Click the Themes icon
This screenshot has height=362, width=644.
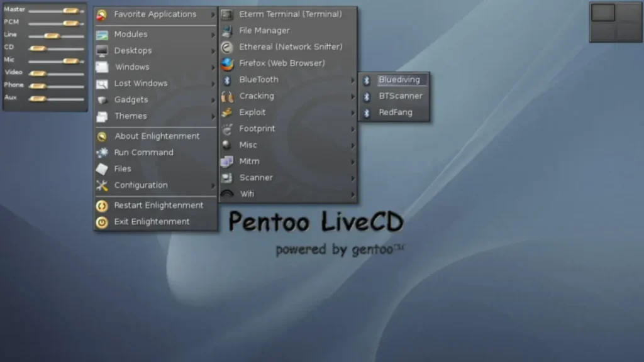(102, 116)
